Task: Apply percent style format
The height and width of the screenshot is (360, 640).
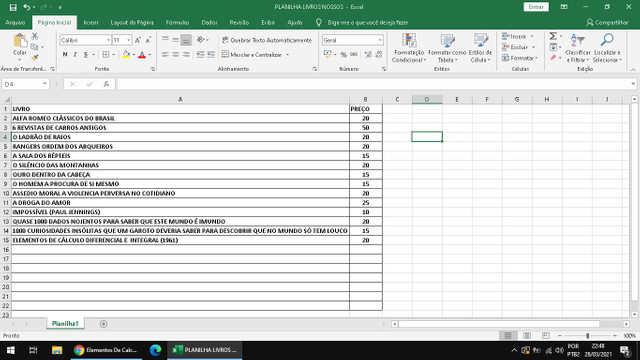Action: tap(343, 54)
